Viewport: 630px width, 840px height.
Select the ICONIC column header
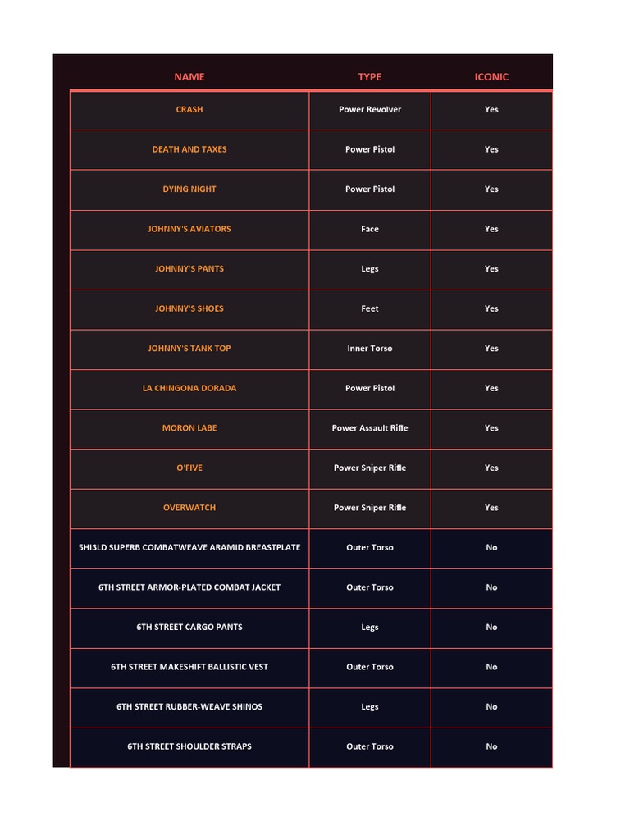[491, 77]
